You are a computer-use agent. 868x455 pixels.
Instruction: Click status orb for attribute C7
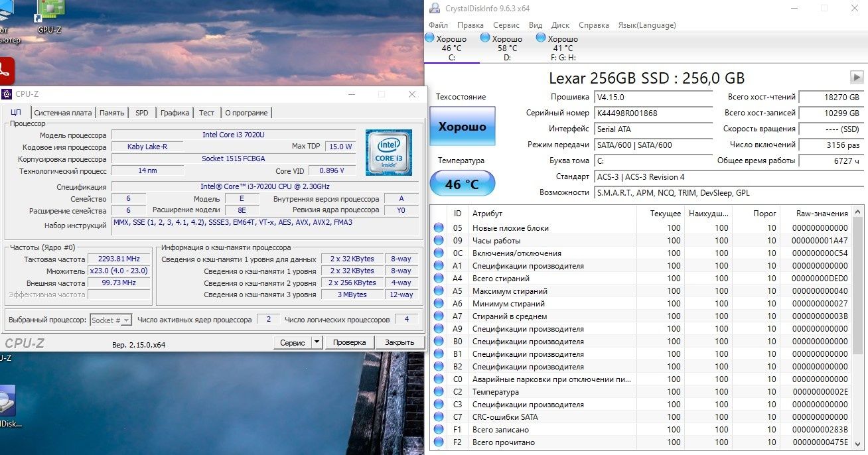coord(439,417)
